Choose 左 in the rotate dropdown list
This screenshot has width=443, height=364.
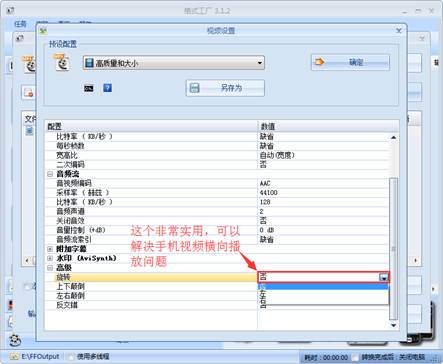[x=323, y=294]
